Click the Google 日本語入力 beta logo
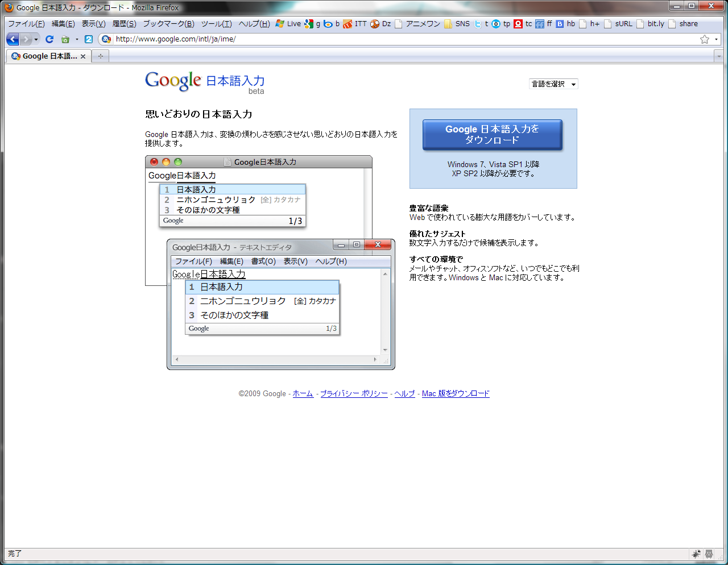Viewport: 728px width, 565px height. (205, 82)
